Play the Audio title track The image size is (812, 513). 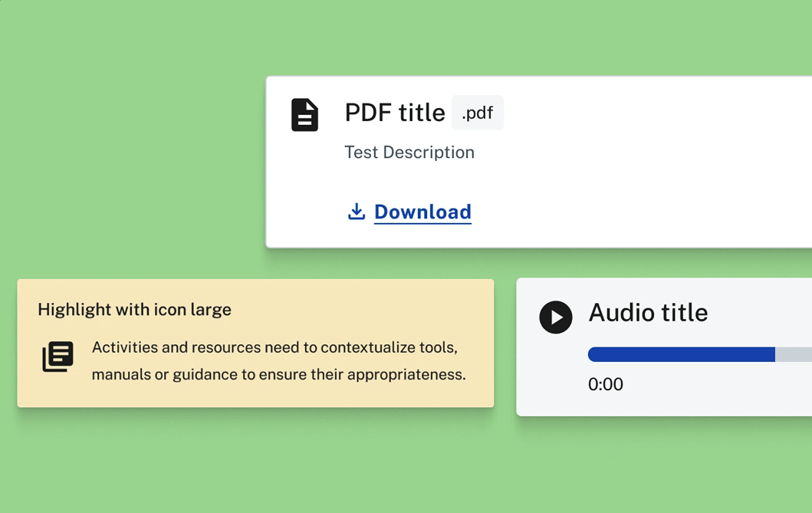(x=556, y=317)
